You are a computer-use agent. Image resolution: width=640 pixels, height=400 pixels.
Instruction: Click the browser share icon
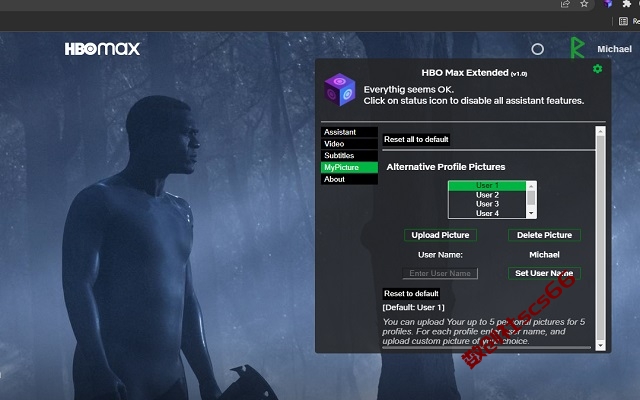[x=565, y=4]
